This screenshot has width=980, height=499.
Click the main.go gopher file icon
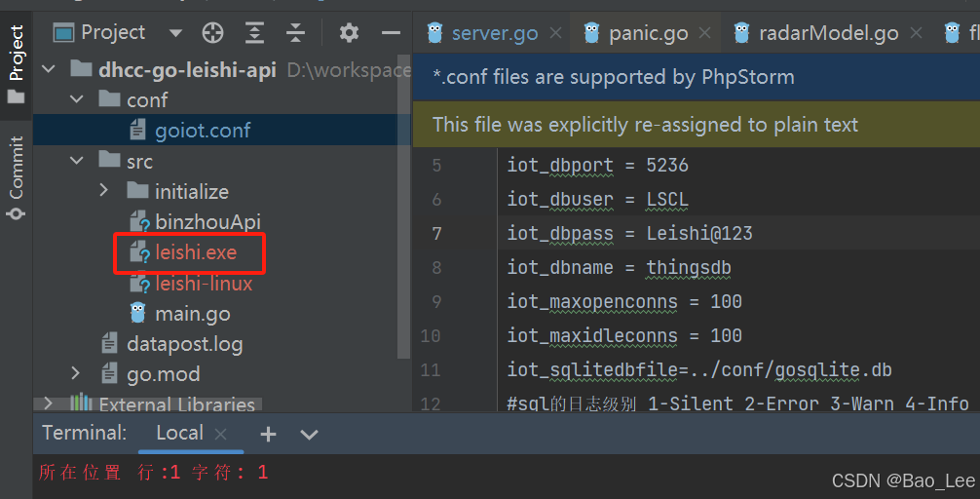pyautogui.click(x=137, y=313)
